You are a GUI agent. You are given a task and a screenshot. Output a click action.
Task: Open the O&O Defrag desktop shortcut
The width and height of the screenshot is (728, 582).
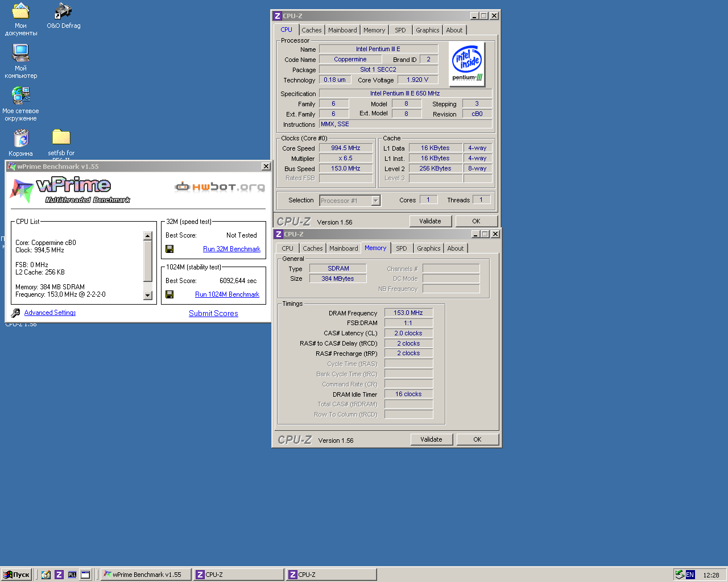(x=63, y=16)
